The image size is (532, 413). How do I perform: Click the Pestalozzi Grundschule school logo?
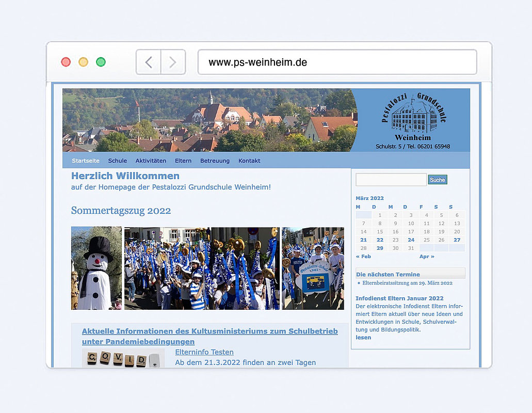click(413, 117)
